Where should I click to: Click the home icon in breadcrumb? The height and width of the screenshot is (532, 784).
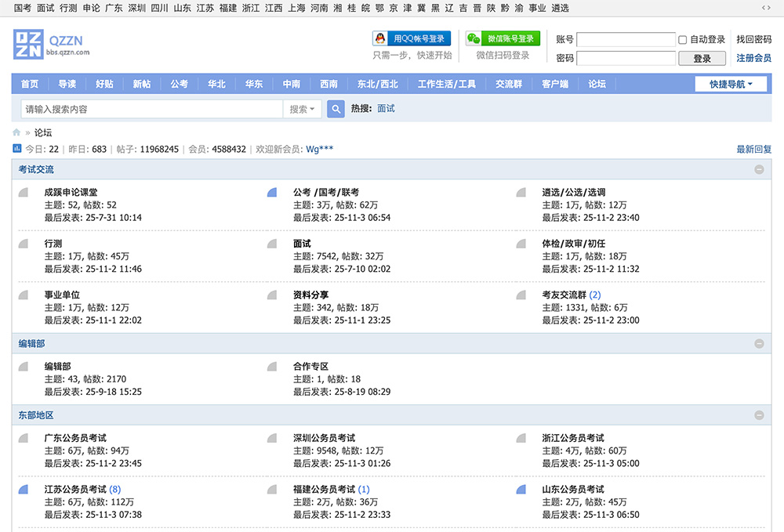pyautogui.click(x=16, y=132)
